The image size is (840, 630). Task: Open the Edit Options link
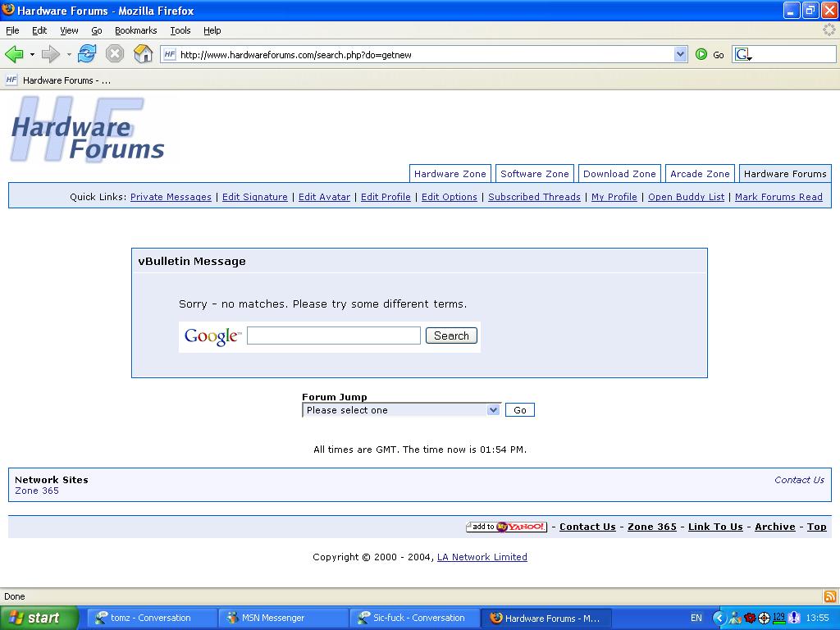pos(450,197)
